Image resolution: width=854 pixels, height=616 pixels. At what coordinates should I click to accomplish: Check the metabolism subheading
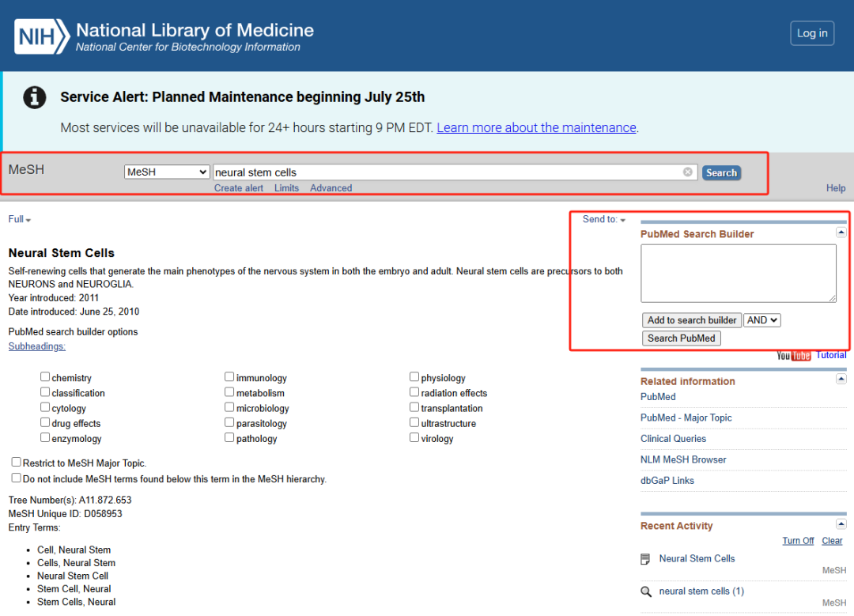point(229,392)
